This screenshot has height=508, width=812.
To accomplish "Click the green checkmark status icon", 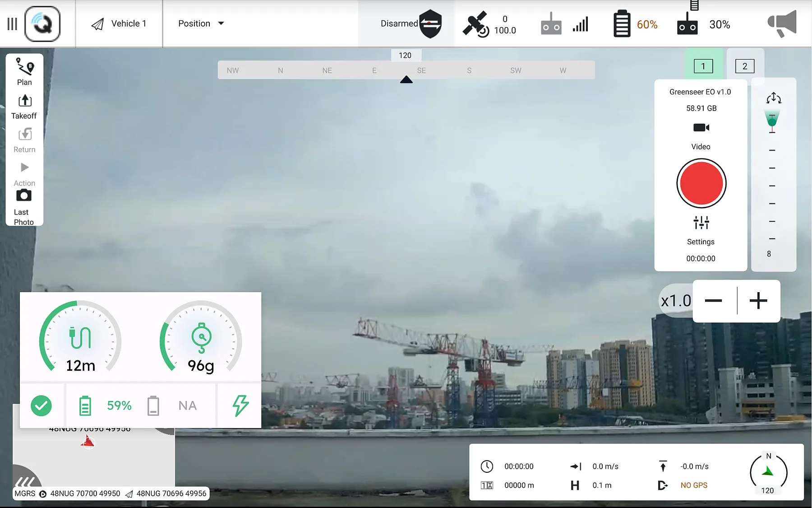I will (x=41, y=405).
